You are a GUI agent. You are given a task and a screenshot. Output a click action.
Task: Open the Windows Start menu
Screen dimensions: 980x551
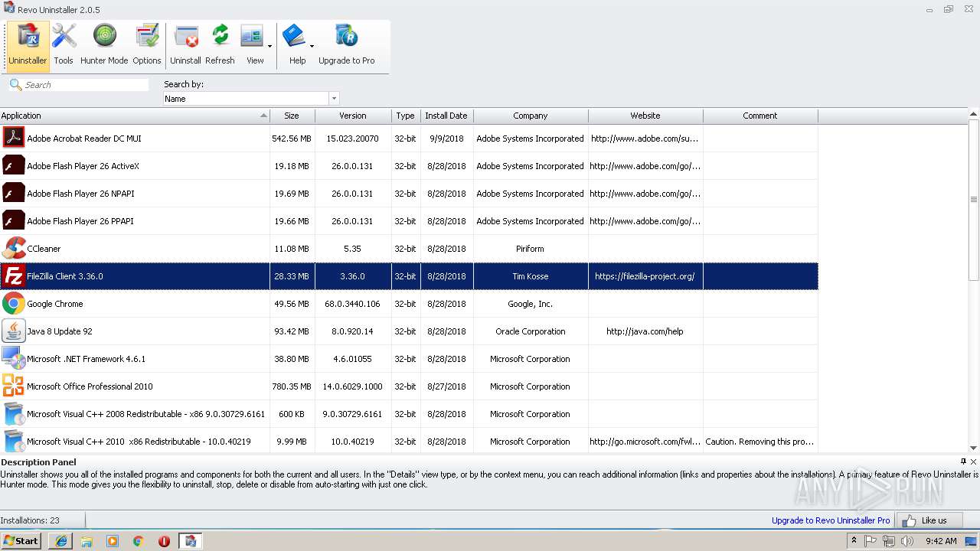(x=21, y=541)
